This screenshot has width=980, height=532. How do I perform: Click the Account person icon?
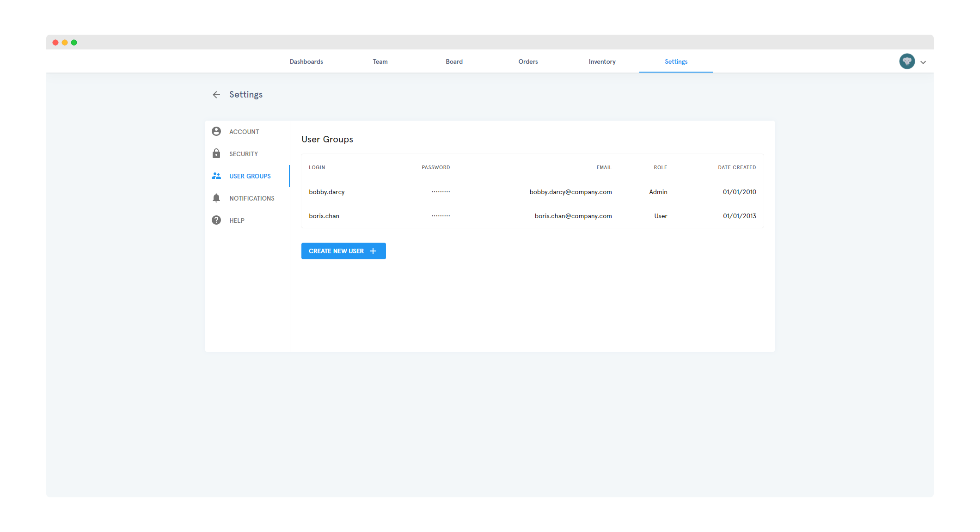[x=216, y=131]
